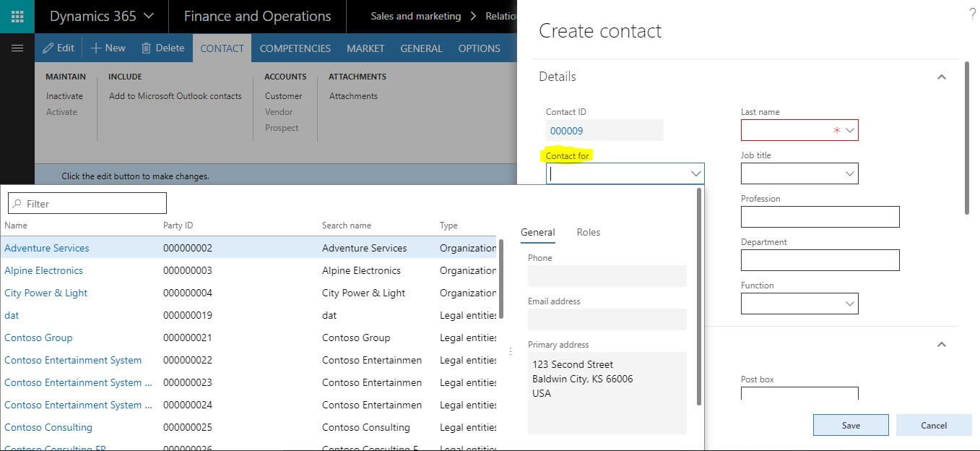Click Party ID 000000003 cell
The width and height of the screenshot is (980, 451).
pyautogui.click(x=188, y=270)
